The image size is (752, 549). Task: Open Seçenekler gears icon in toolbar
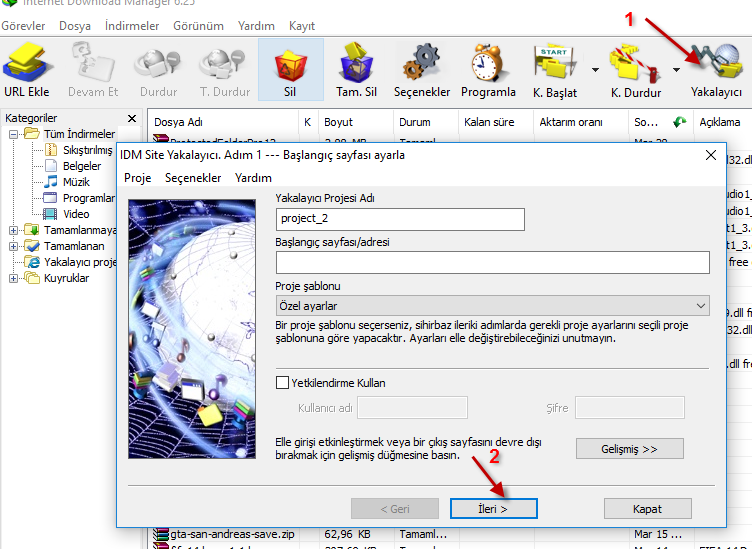click(422, 62)
